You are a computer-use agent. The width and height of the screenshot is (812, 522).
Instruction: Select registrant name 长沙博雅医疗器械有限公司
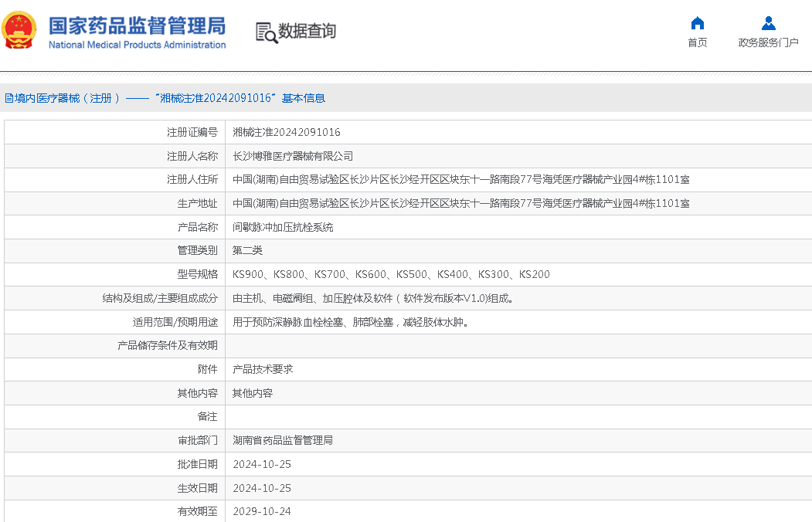point(293,156)
